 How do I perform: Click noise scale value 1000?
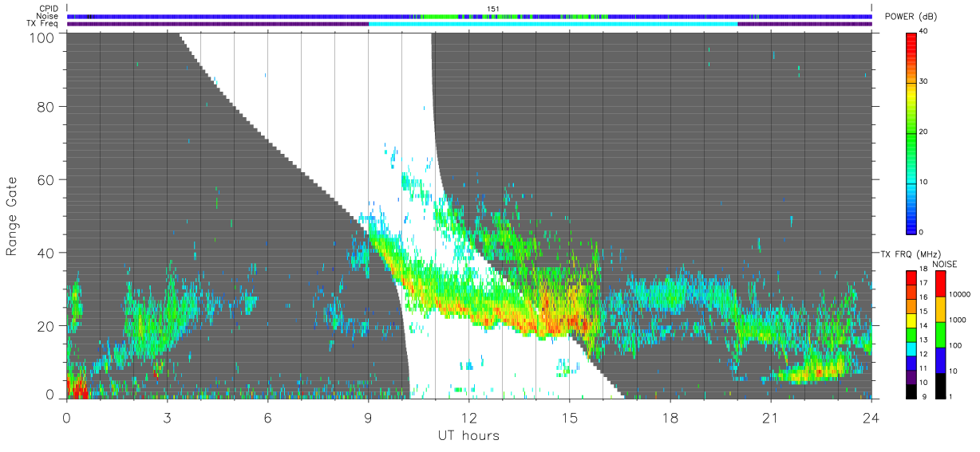click(956, 320)
